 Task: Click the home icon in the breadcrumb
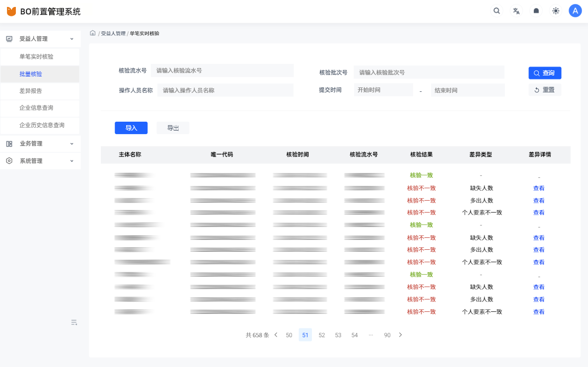(92, 32)
